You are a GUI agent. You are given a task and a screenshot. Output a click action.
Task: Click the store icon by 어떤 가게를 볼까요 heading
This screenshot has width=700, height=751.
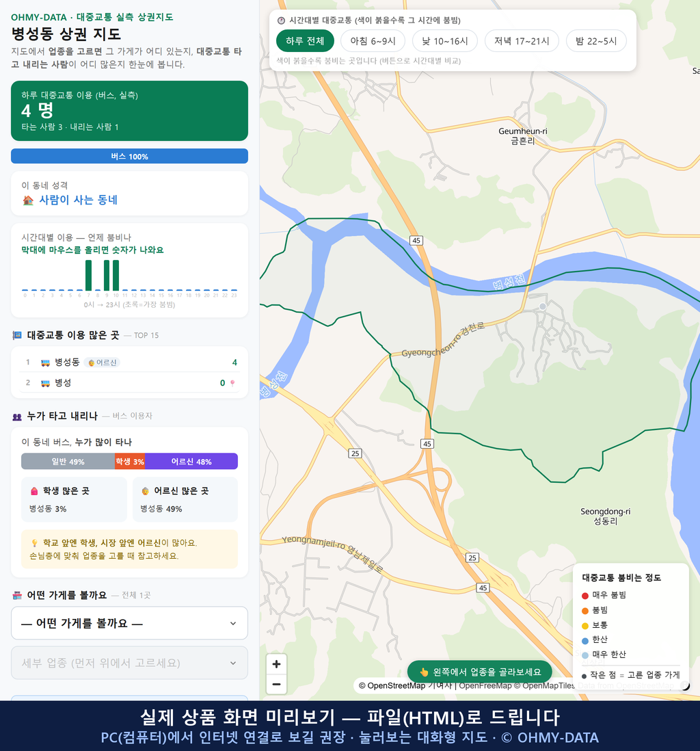pos(17,595)
